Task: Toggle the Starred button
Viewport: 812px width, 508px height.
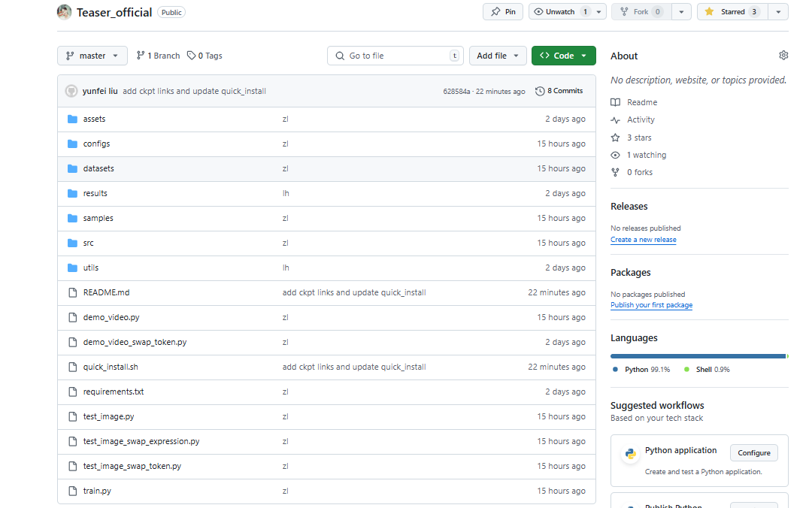Action: 732,12
